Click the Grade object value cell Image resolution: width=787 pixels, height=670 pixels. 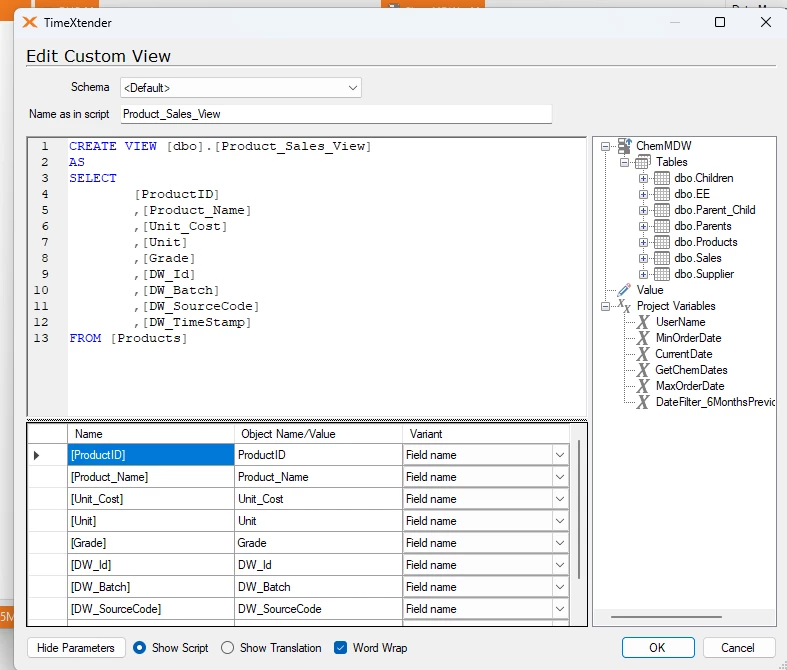click(318, 543)
